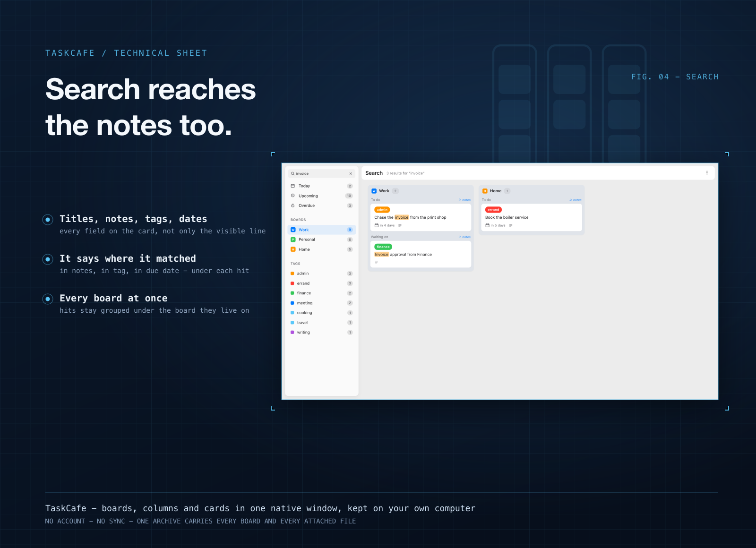Filter by the travel tag
Screen dimensions: 756x548
point(321,323)
